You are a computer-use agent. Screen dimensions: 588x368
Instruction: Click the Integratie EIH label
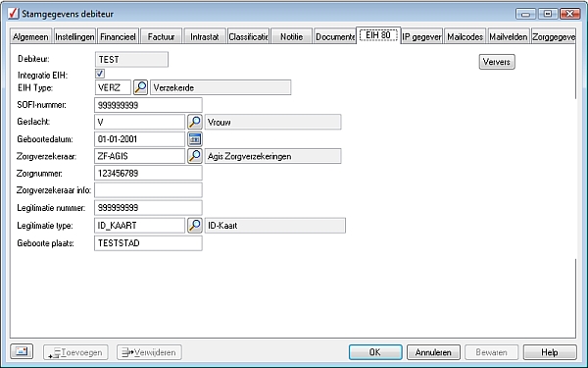click(x=43, y=76)
